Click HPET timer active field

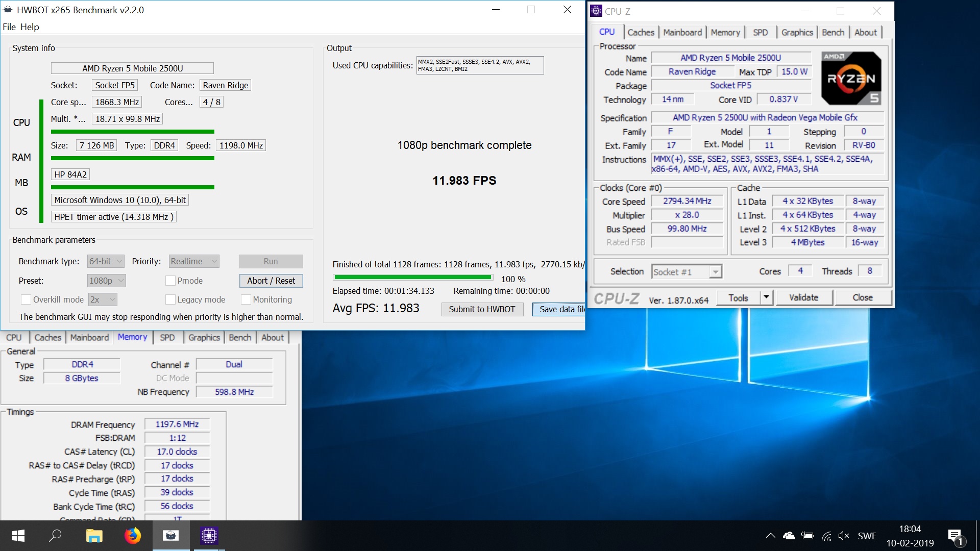click(114, 217)
